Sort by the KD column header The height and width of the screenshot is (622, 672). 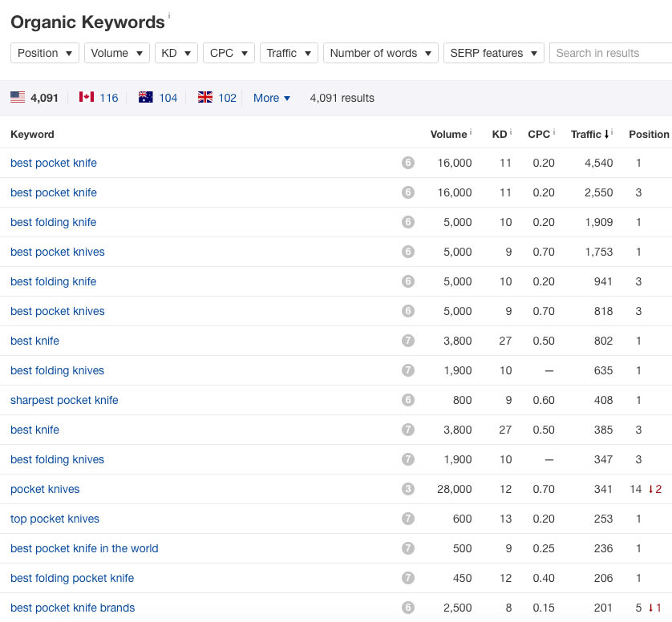500,135
